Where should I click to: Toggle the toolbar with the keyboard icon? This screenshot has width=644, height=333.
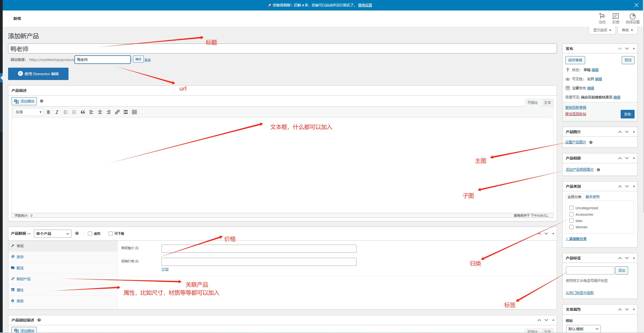[134, 112]
